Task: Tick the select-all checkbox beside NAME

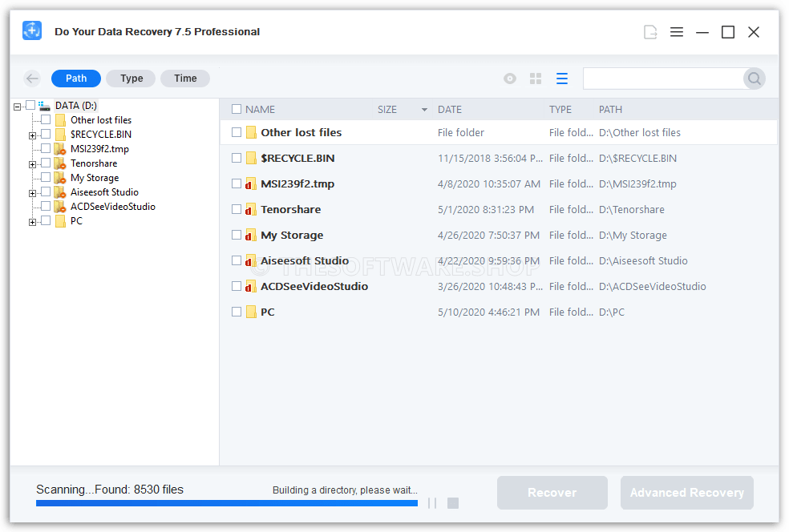Action: [237, 109]
